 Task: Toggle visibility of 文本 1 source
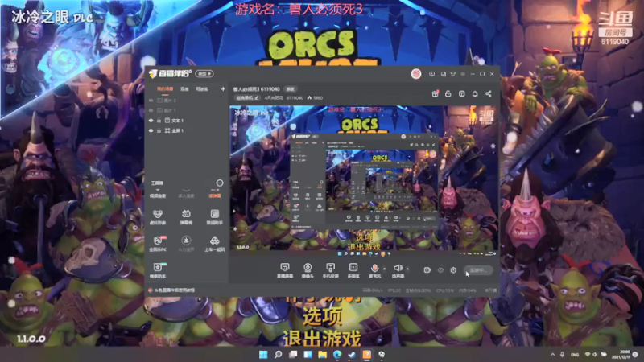pos(151,121)
